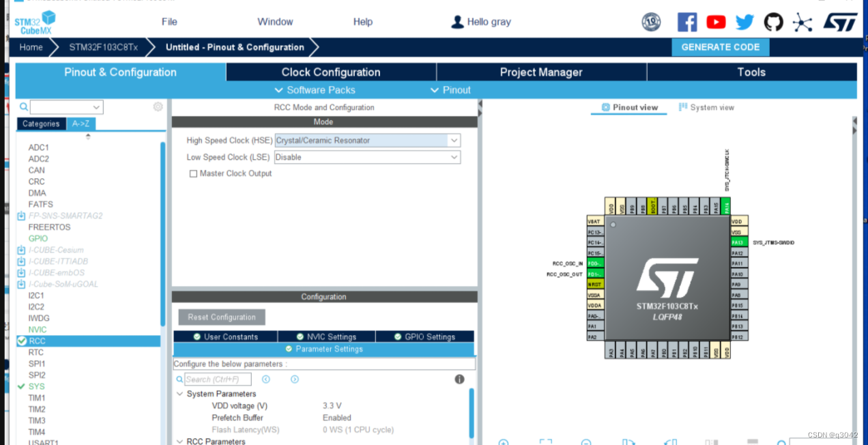Switch to the Tools tab
868x445 pixels.
pos(751,72)
